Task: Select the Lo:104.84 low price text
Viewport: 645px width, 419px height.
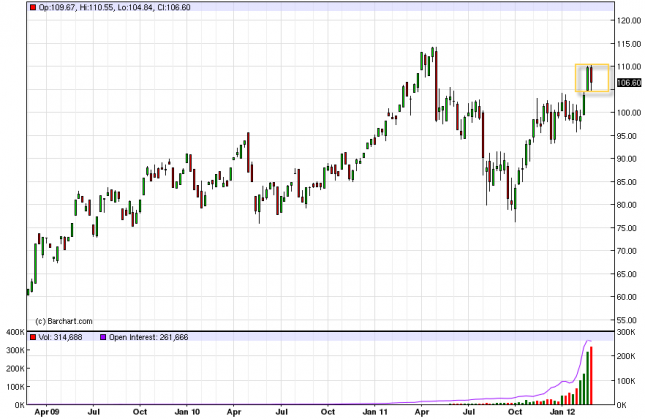Action: click(135, 7)
